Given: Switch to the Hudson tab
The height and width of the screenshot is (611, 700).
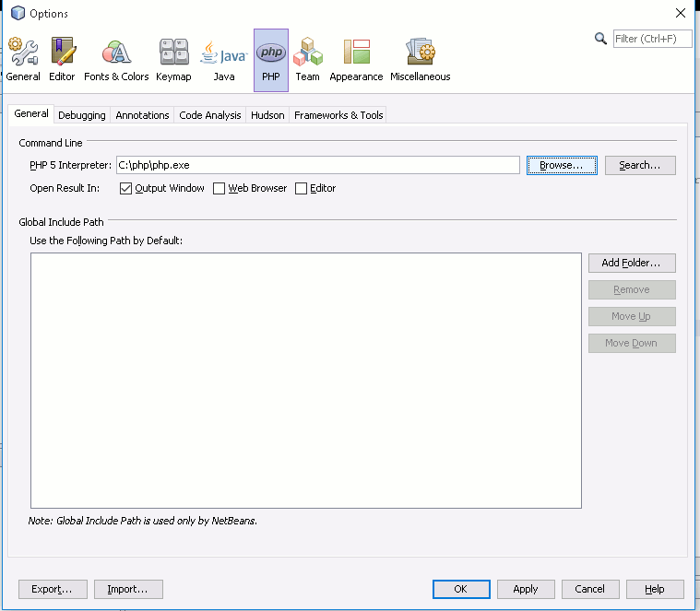Looking at the screenshot, I should 267,115.
